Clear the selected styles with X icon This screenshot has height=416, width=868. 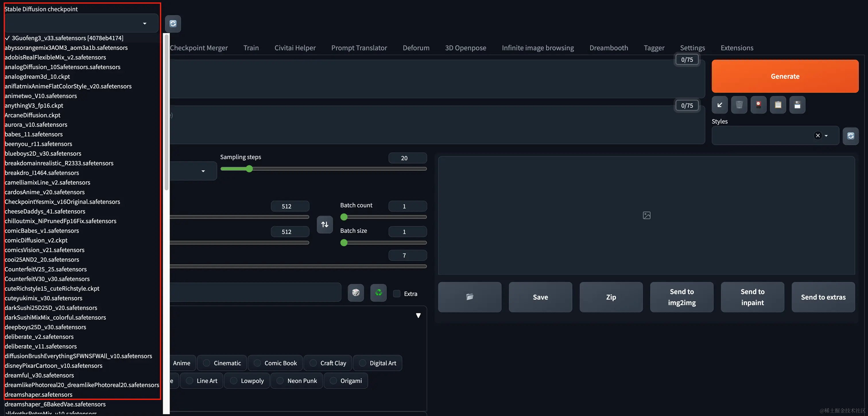[x=818, y=135]
